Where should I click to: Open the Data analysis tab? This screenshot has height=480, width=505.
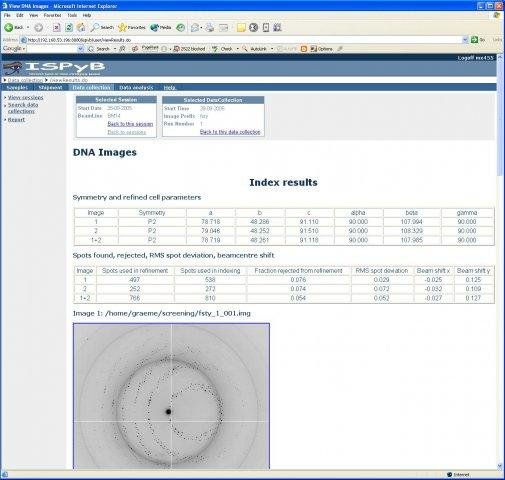point(136,87)
